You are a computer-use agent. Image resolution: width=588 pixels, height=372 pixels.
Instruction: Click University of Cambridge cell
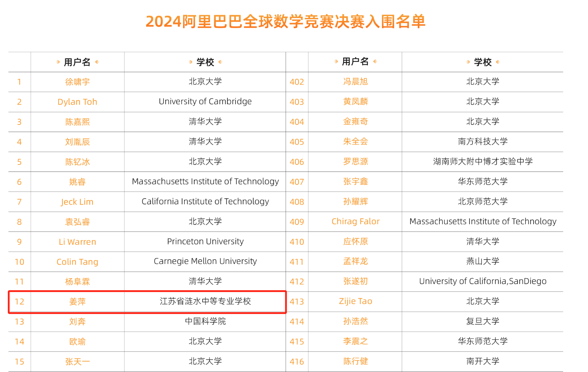[205, 101]
